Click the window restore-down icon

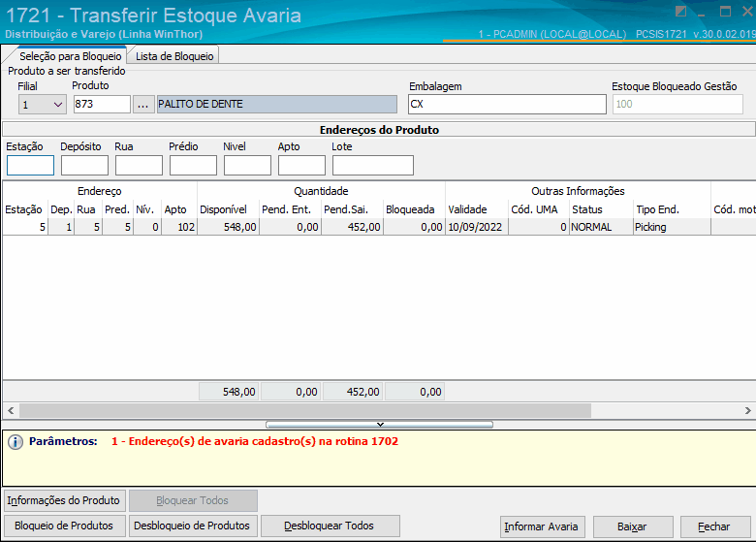tap(680, 12)
